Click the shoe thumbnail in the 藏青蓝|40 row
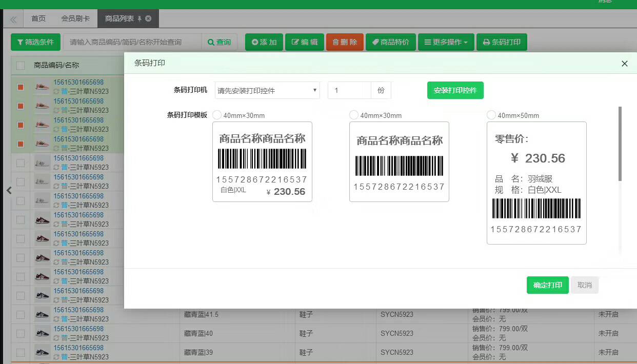This screenshot has width=637, height=364. (x=43, y=333)
